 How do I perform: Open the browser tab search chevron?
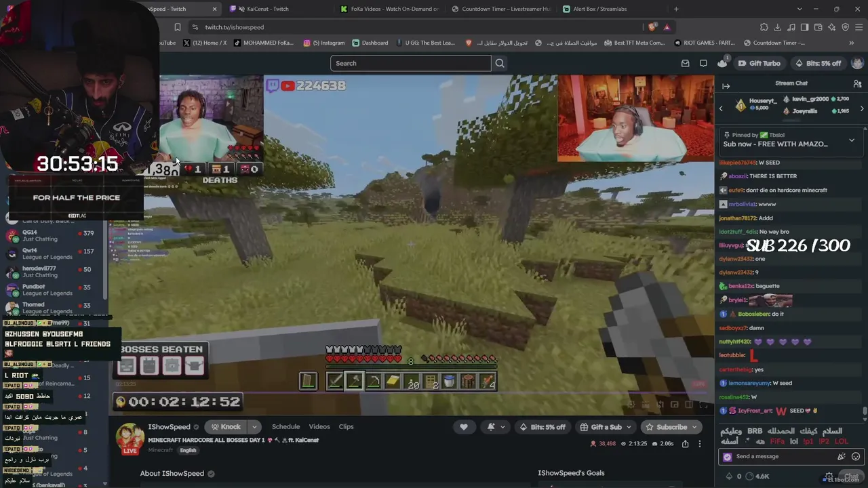click(800, 9)
